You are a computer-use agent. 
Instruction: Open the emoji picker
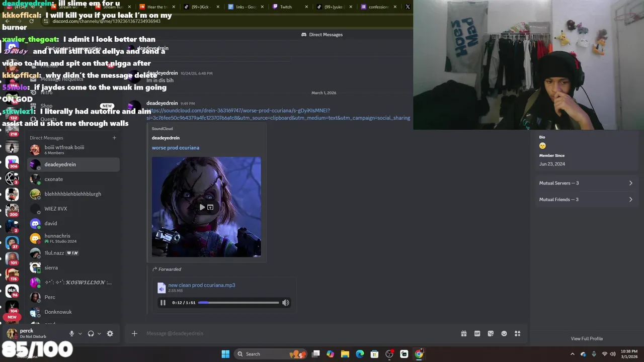click(504, 333)
